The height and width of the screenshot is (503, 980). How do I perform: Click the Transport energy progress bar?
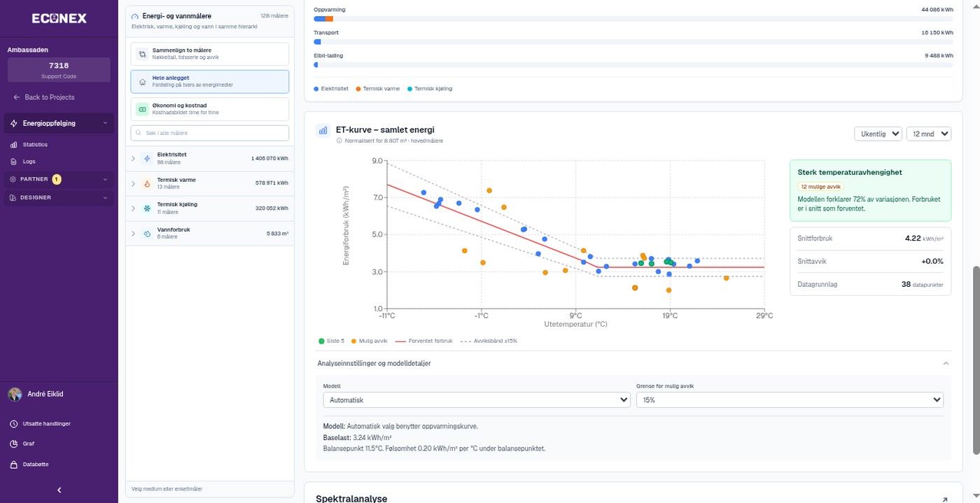633,42
